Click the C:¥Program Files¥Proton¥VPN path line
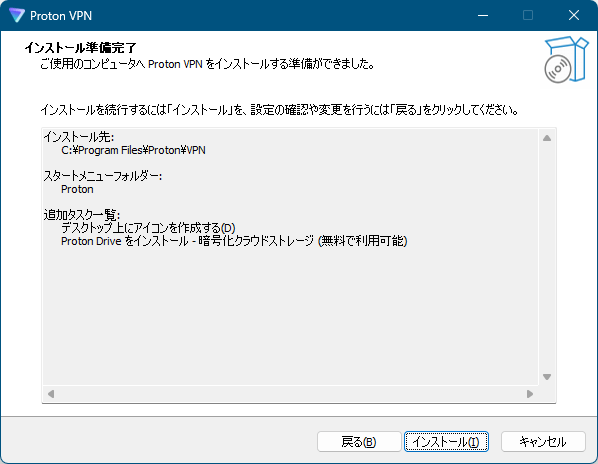598x464 pixels. coord(133,150)
